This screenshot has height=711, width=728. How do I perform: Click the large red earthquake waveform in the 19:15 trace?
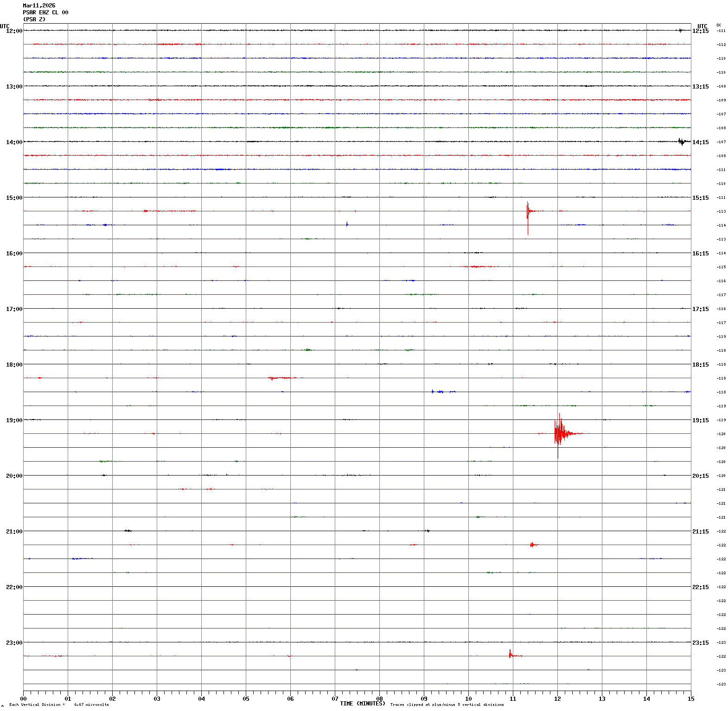pos(560,433)
